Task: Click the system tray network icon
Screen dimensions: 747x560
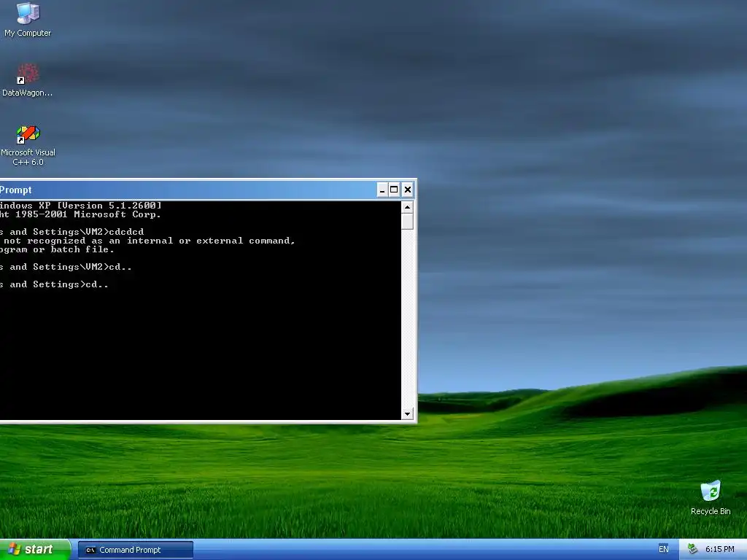Action: click(693, 549)
